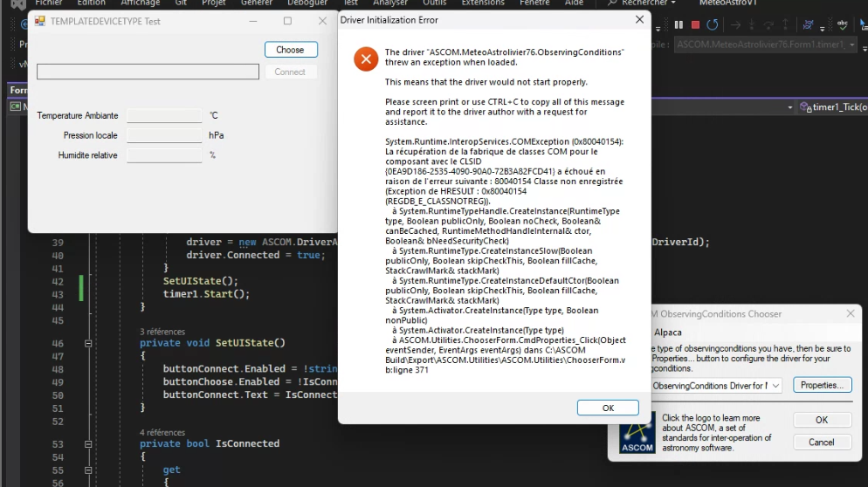Screen dimensions: 868x487
Task: Pause debugging in the Visual Studio toolbar
Action: [679, 25]
